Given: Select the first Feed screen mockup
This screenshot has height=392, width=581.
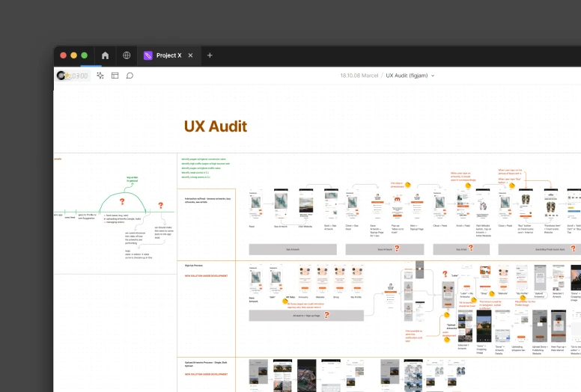Looking at the screenshot, I should click(x=255, y=204).
